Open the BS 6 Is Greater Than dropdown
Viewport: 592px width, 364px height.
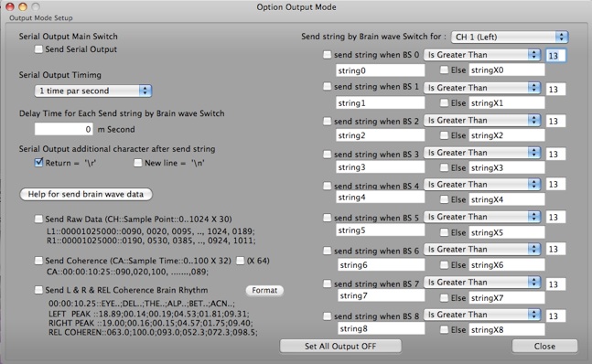482,250
